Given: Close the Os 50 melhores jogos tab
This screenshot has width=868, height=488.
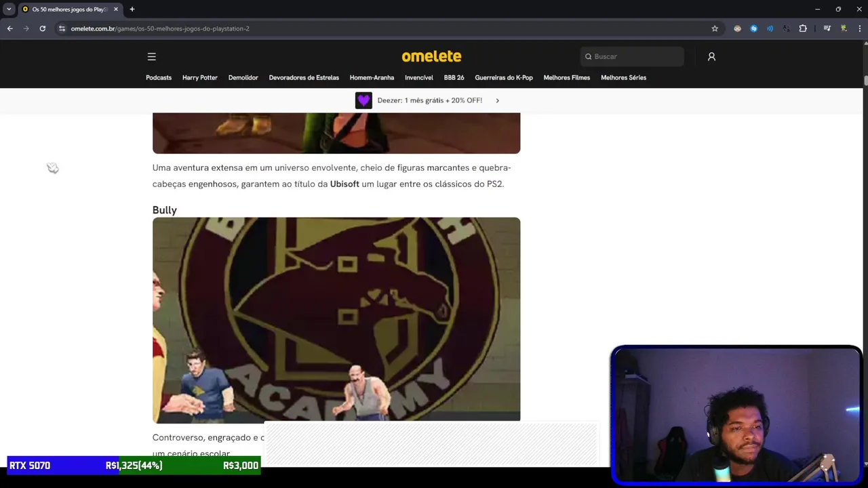Looking at the screenshot, I should click(116, 9).
